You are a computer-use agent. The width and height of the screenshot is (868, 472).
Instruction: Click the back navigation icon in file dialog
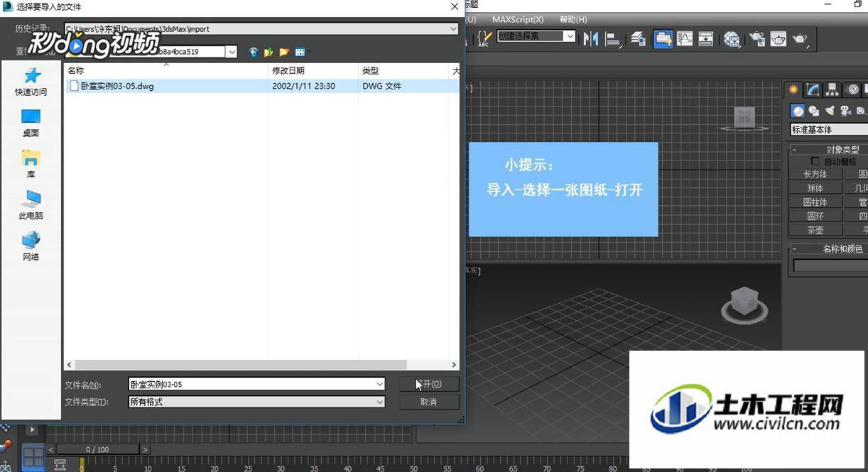tap(253, 52)
